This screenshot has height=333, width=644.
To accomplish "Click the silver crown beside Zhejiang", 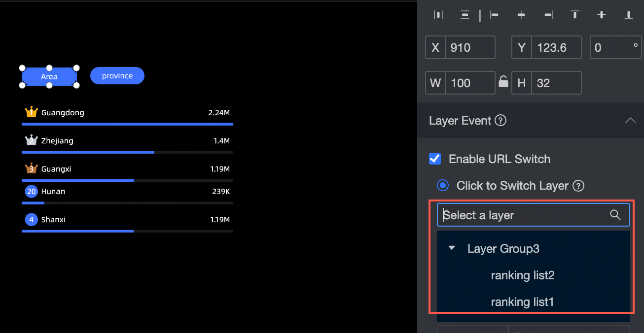I will point(31,140).
